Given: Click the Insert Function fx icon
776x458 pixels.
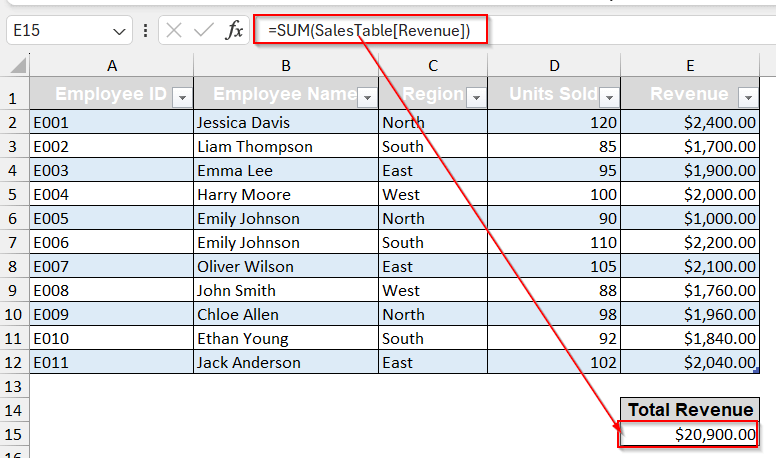Looking at the screenshot, I should click(x=234, y=31).
